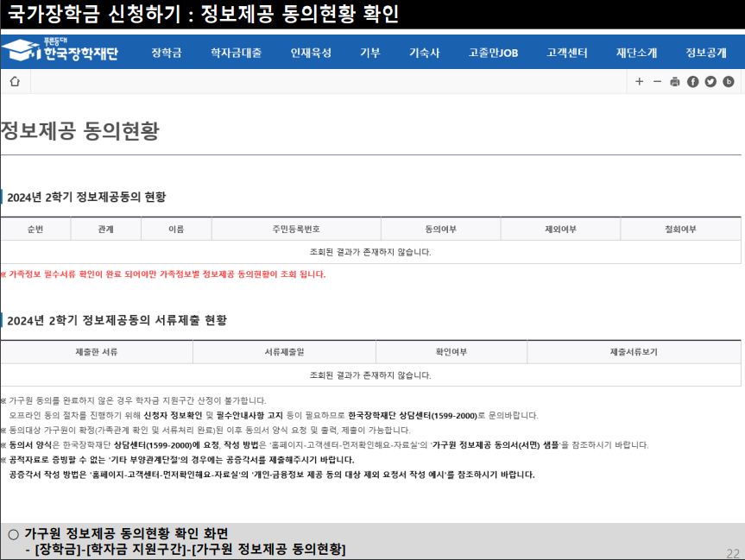Click the empty-result message in 동의 현황 table

pos(370,252)
